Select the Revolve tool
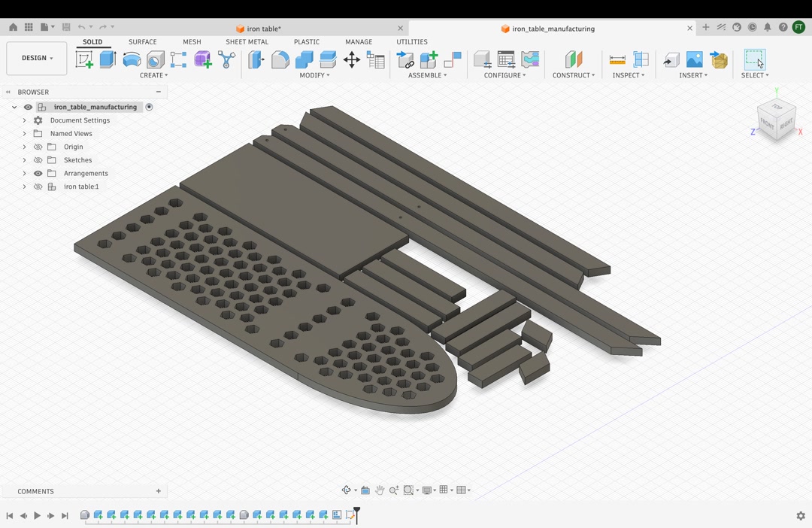 pyautogui.click(x=132, y=59)
